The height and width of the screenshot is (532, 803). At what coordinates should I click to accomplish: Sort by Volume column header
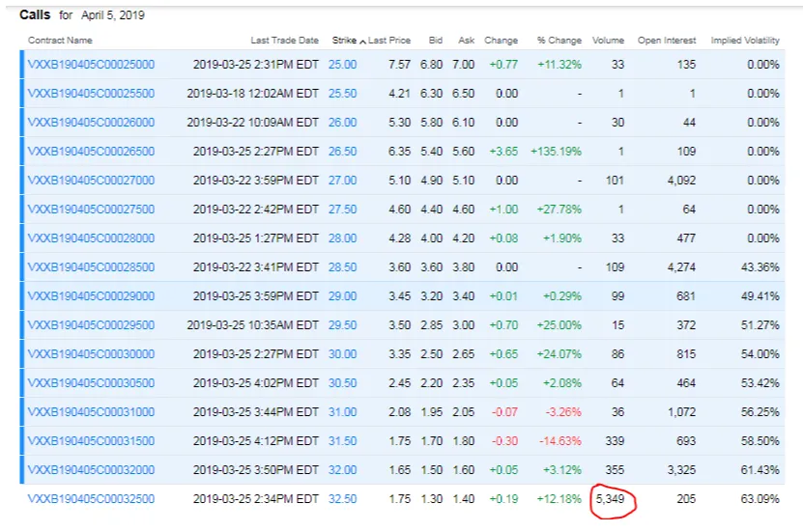[x=608, y=41]
